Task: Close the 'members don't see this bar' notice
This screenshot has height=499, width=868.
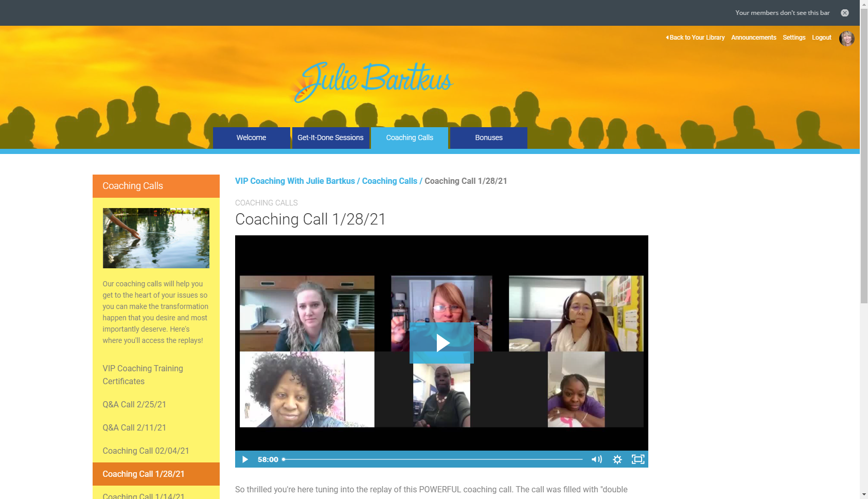Action: pos(845,13)
